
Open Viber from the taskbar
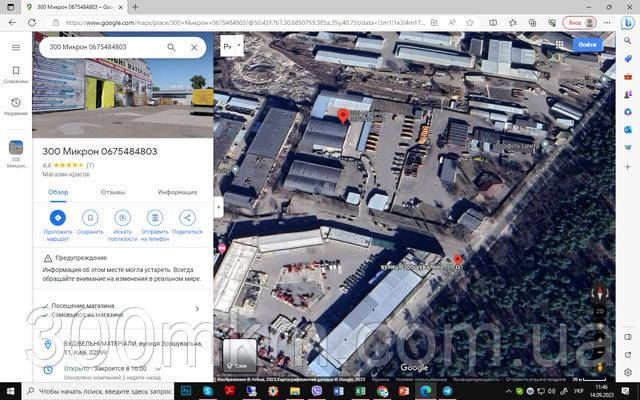pos(317,391)
